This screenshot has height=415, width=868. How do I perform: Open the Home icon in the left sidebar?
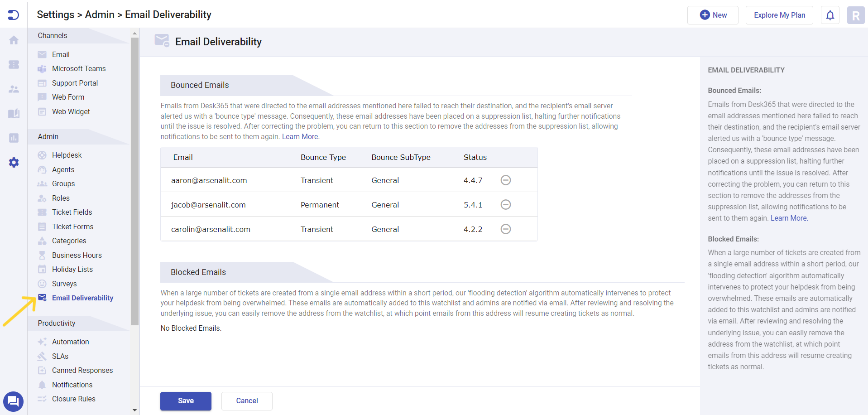click(14, 40)
